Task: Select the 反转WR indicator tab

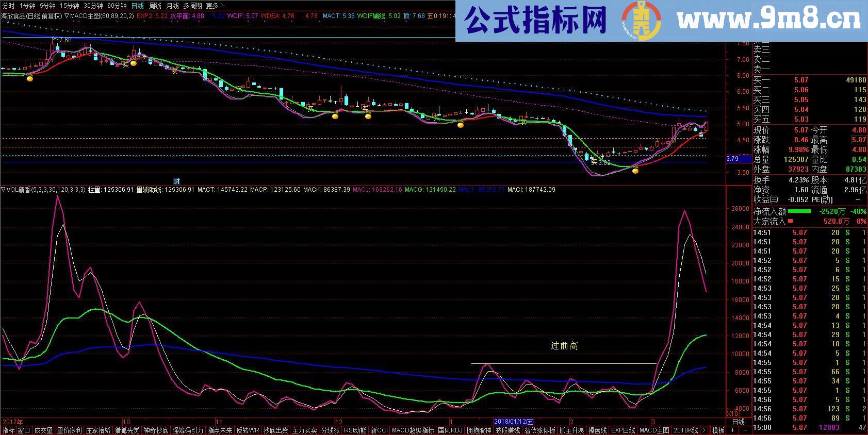Action: click(x=248, y=430)
